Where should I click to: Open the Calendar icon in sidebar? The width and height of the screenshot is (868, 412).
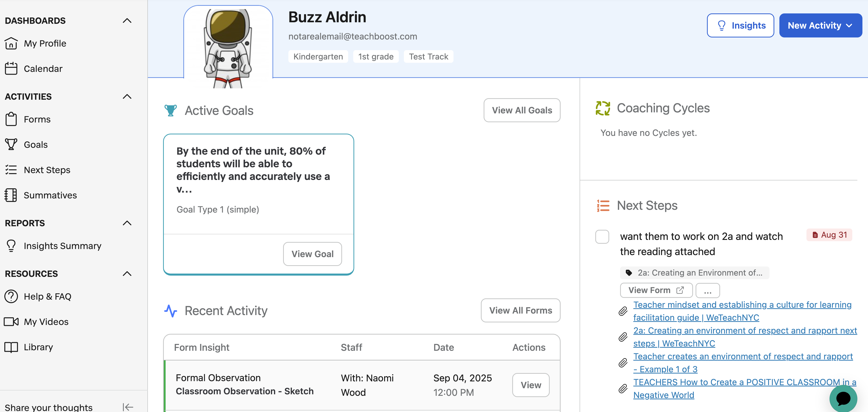(x=11, y=69)
